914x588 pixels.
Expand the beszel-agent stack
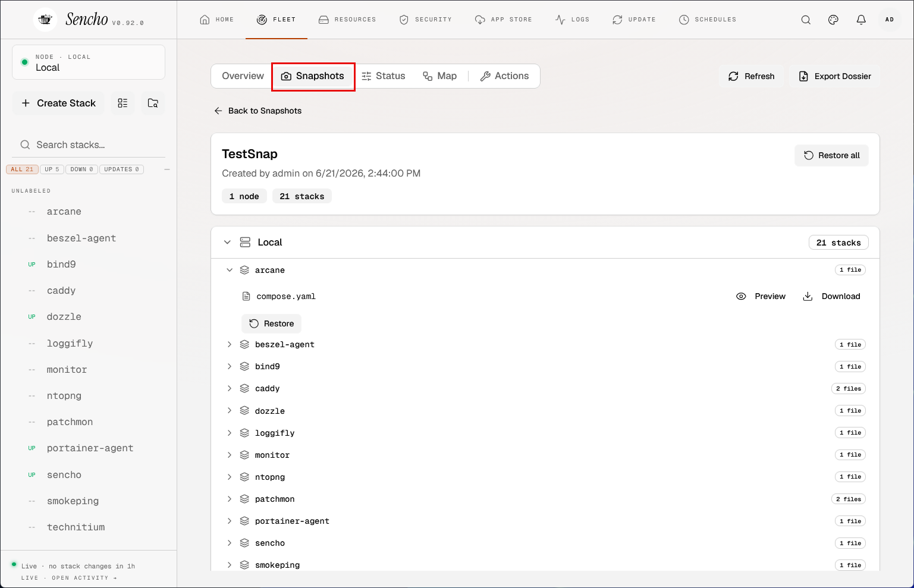230,344
